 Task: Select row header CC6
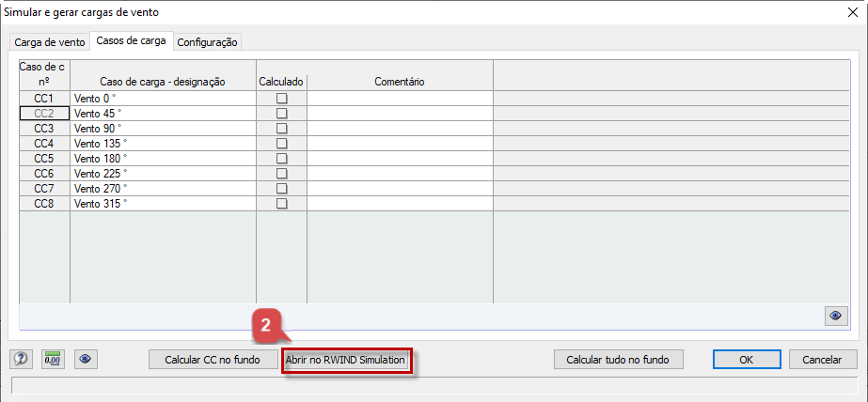pos(44,173)
